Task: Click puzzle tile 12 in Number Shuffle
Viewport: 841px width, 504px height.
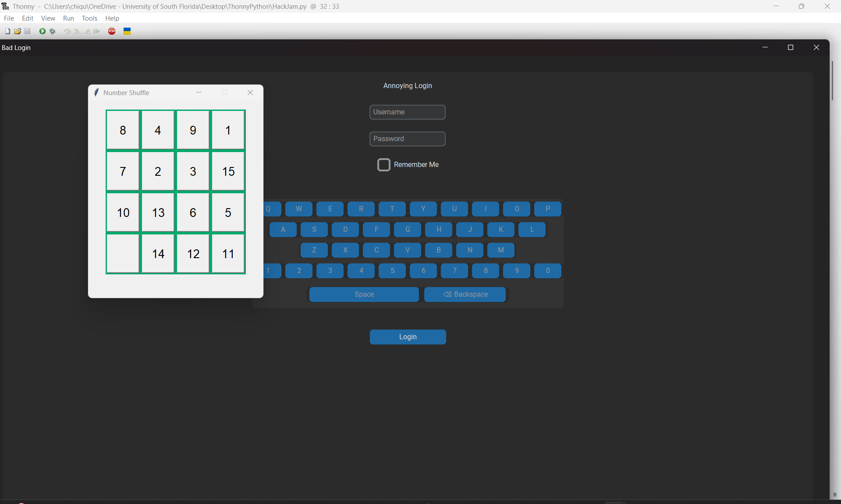Action: pyautogui.click(x=193, y=254)
